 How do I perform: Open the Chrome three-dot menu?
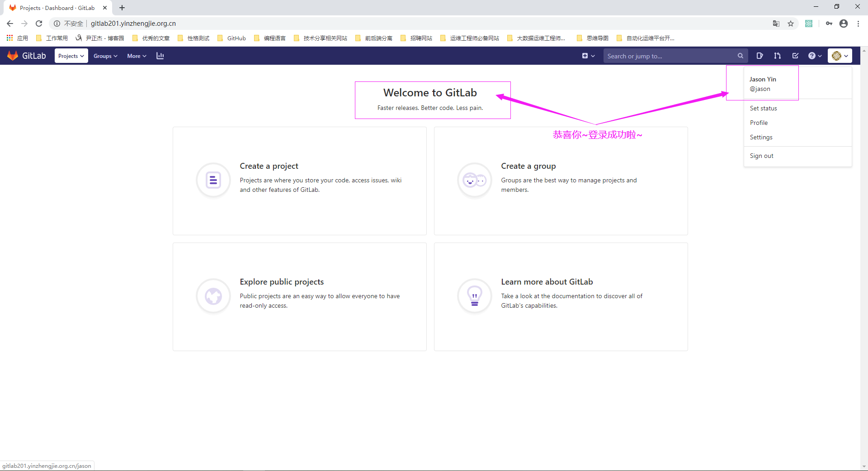click(x=858, y=24)
